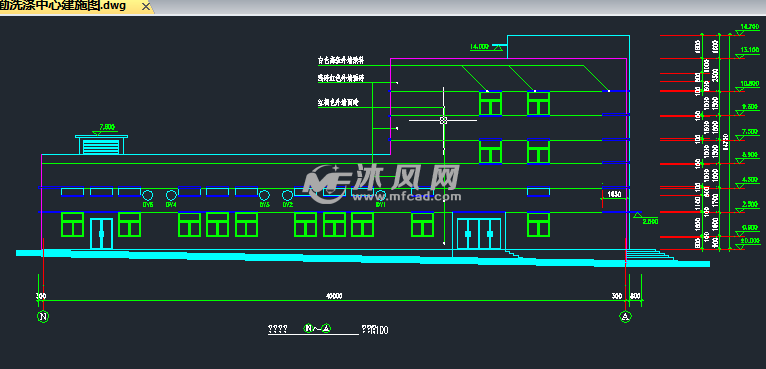Select the 13.100 level label
The height and width of the screenshot is (369, 766).
pyautogui.click(x=749, y=50)
